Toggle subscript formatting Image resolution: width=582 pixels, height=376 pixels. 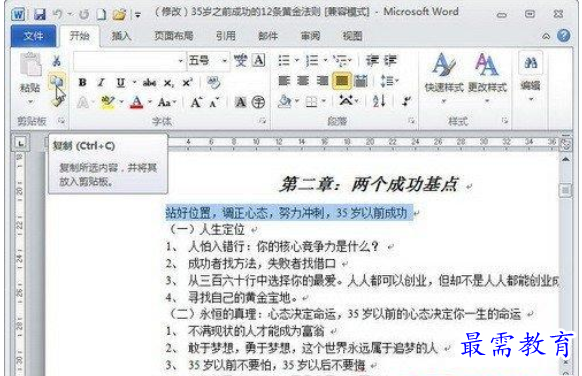169,83
